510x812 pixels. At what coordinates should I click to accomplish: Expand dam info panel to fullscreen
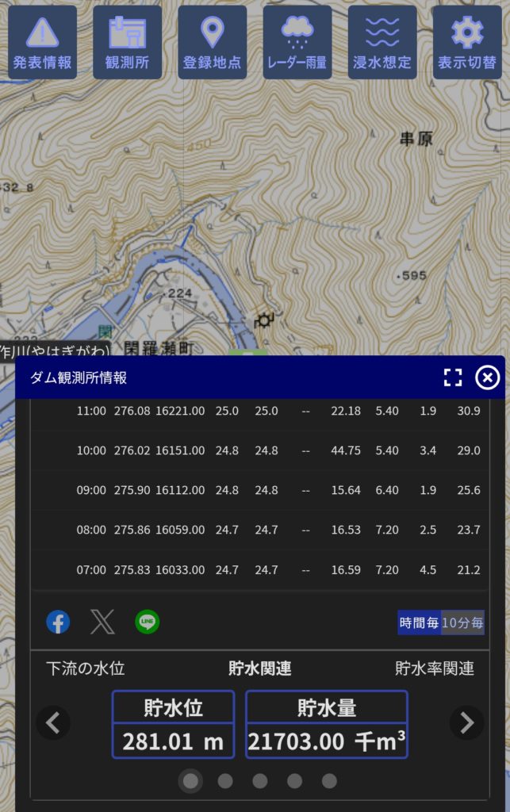[x=452, y=377]
